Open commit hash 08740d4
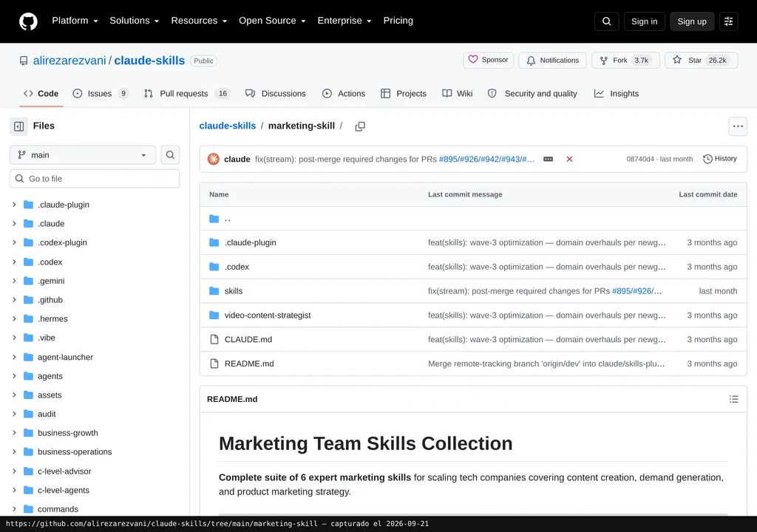757x532 pixels. click(640, 160)
